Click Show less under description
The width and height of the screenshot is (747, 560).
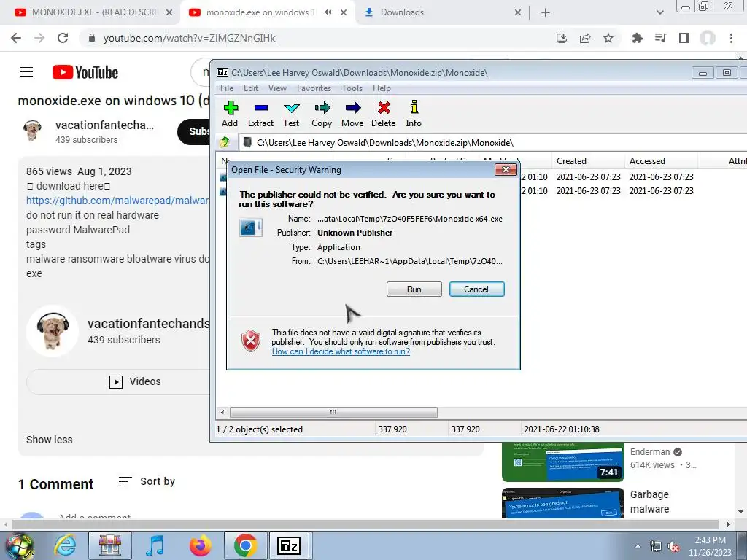tap(50, 440)
